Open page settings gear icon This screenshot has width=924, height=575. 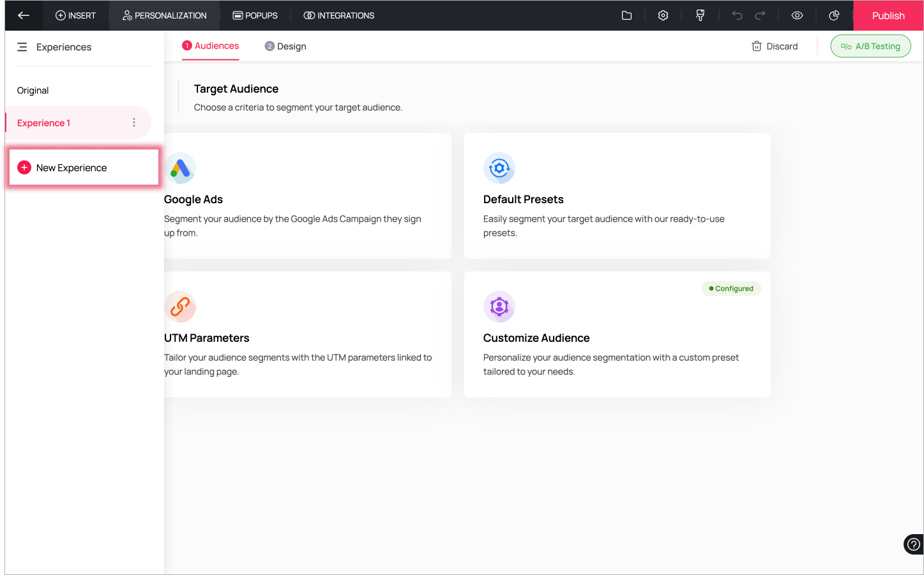[663, 15]
